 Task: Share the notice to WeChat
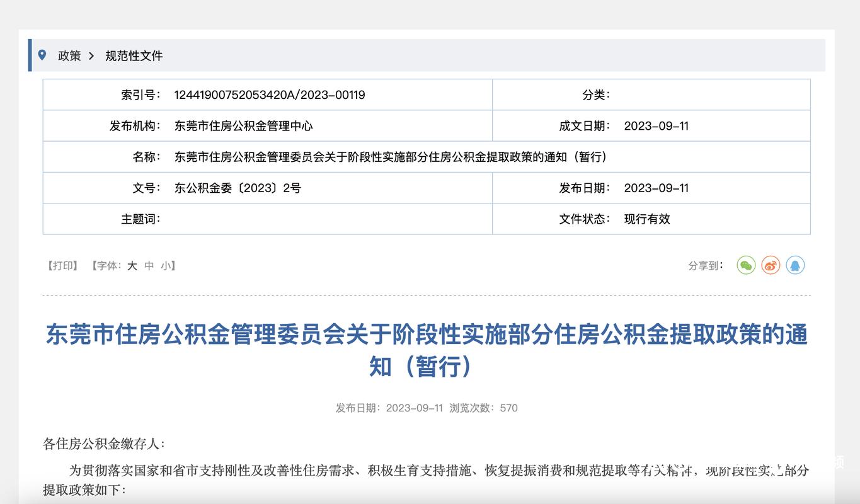point(746,265)
